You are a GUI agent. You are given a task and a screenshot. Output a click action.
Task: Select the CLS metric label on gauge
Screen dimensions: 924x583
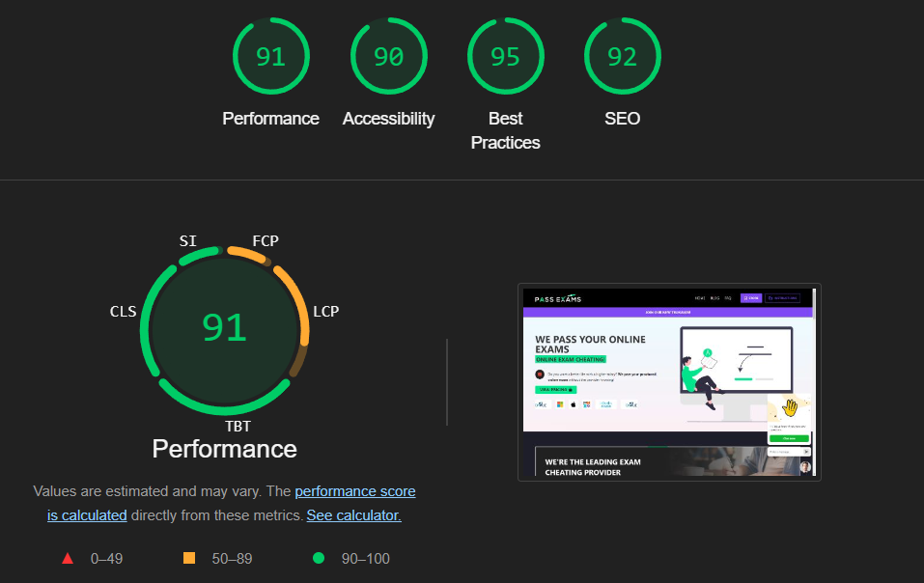(124, 312)
